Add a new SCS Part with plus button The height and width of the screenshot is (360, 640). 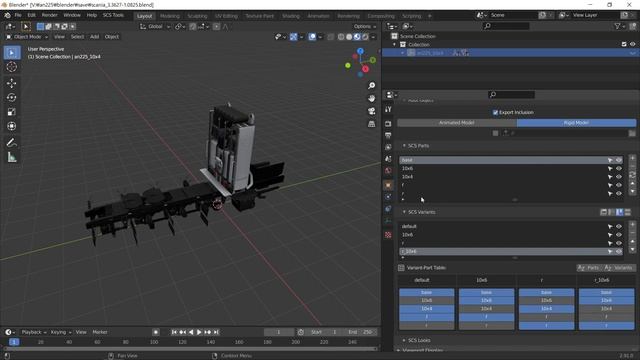click(x=632, y=158)
